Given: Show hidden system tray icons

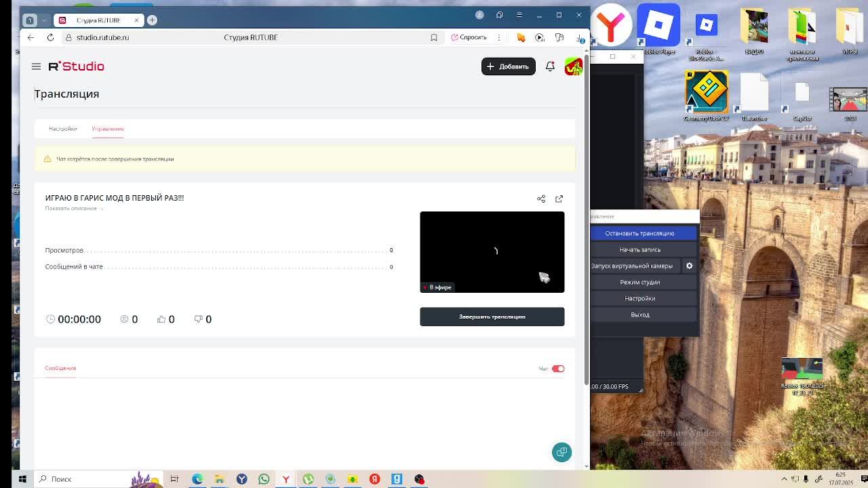Looking at the screenshot, I should click(x=785, y=479).
